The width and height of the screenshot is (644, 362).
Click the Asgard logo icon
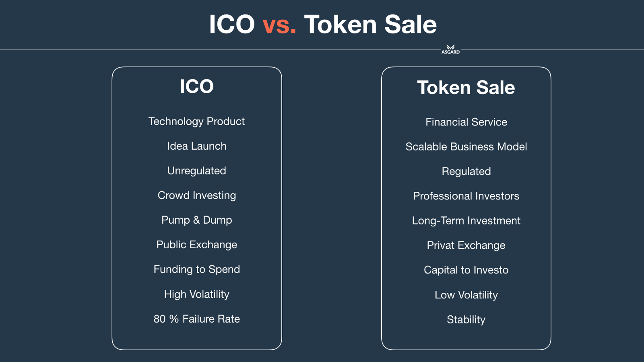[450, 49]
